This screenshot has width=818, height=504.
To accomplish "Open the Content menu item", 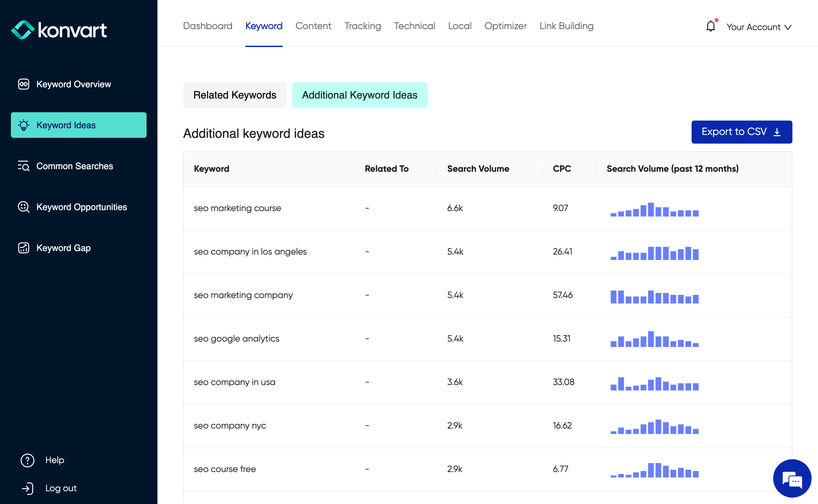I will pos(313,26).
